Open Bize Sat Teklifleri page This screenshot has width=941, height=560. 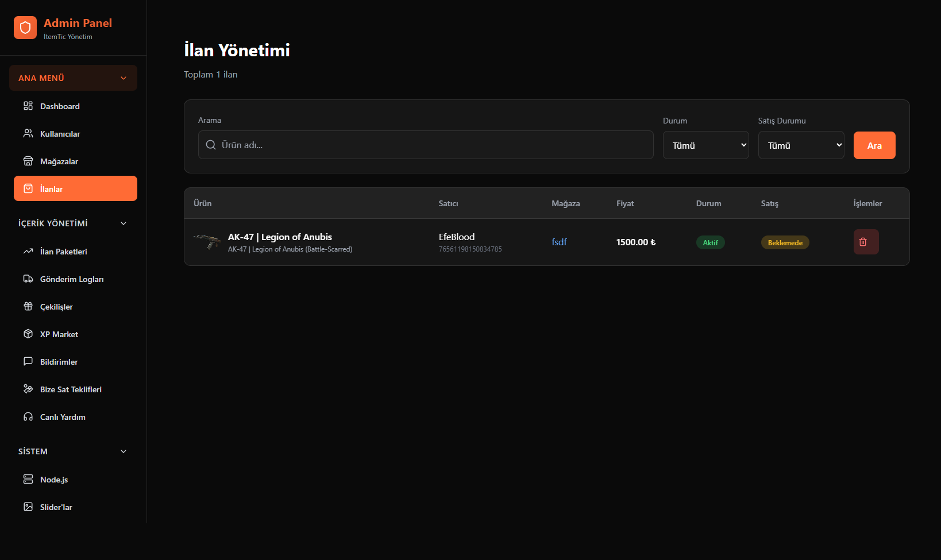click(x=71, y=389)
